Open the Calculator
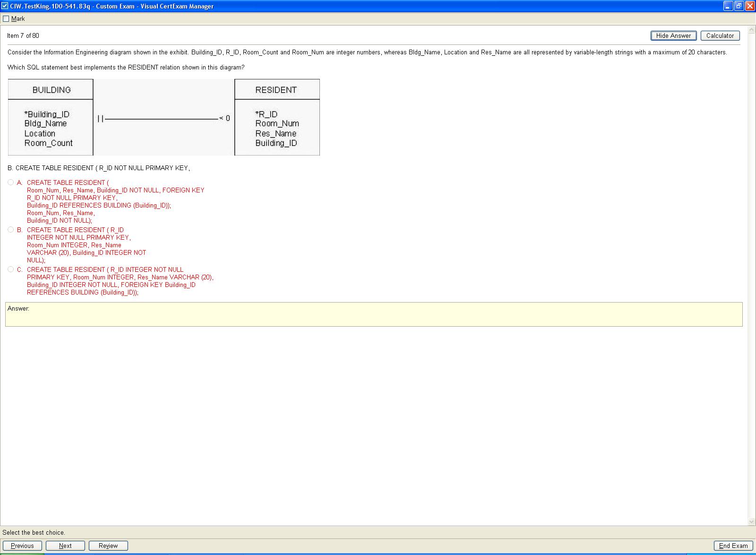Viewport: 756px width, 555px height. pos(720,35)
